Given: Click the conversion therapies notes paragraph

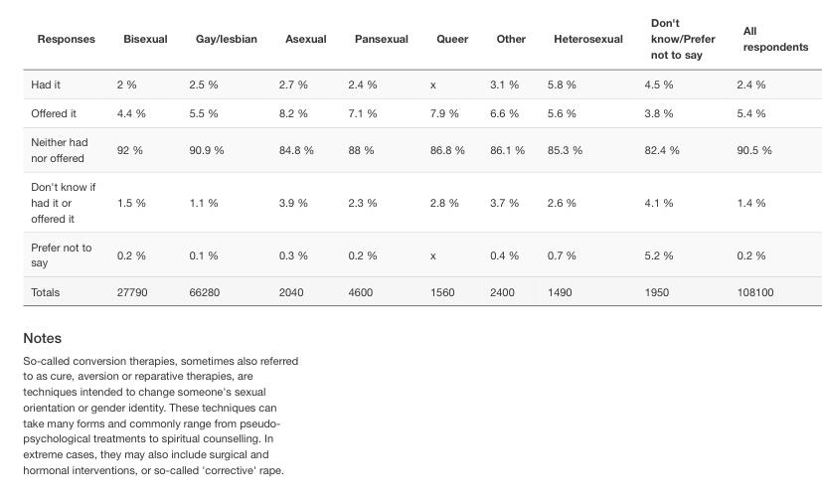Looking at the screenshot, I should pyautogui.click(x=161, y=416).
